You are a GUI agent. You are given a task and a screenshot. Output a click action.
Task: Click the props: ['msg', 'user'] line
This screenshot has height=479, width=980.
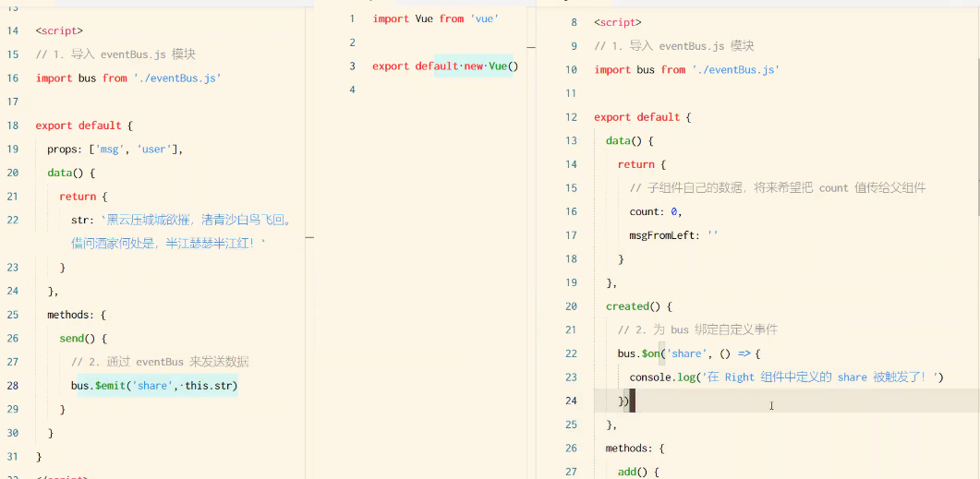[115, 150]
